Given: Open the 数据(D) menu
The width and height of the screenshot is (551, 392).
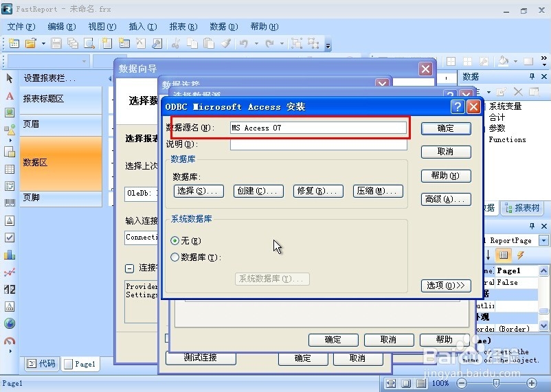Looking at the screenshot, I should point(223,27).
